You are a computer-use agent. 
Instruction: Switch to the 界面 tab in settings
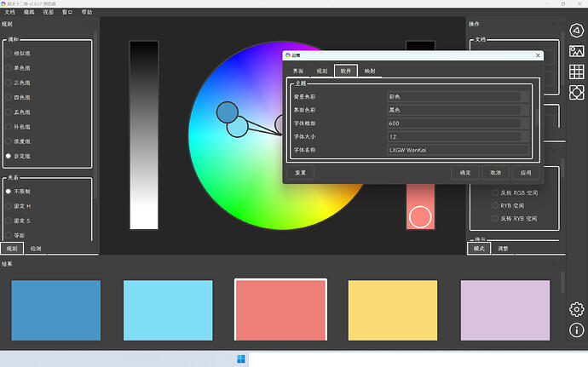(297, 72)
